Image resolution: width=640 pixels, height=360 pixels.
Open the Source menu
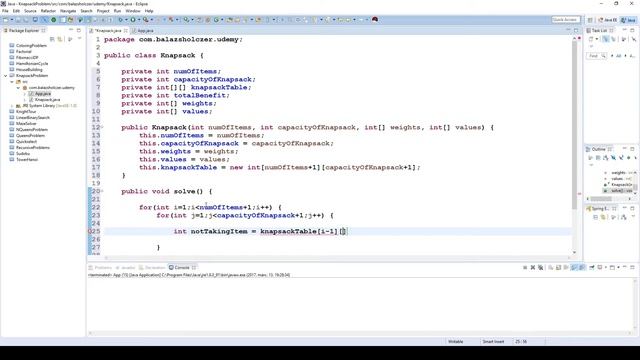coord(30,11)
